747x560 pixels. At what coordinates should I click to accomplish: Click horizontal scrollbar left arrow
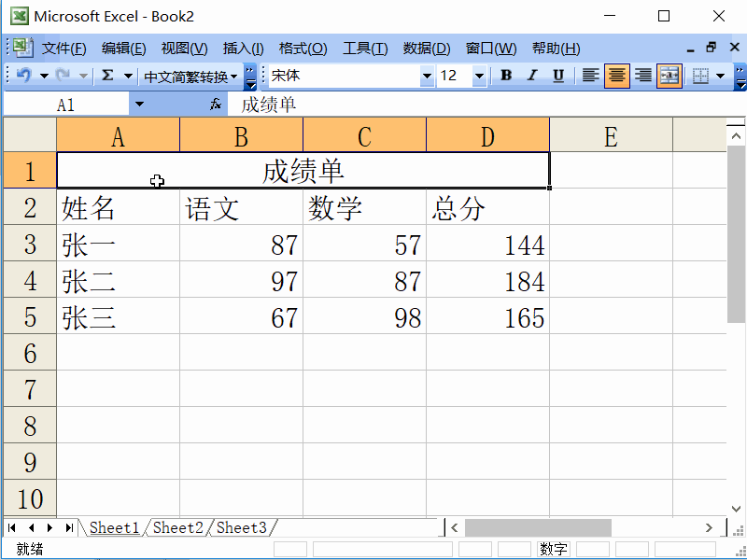click(x=455, y=527)
